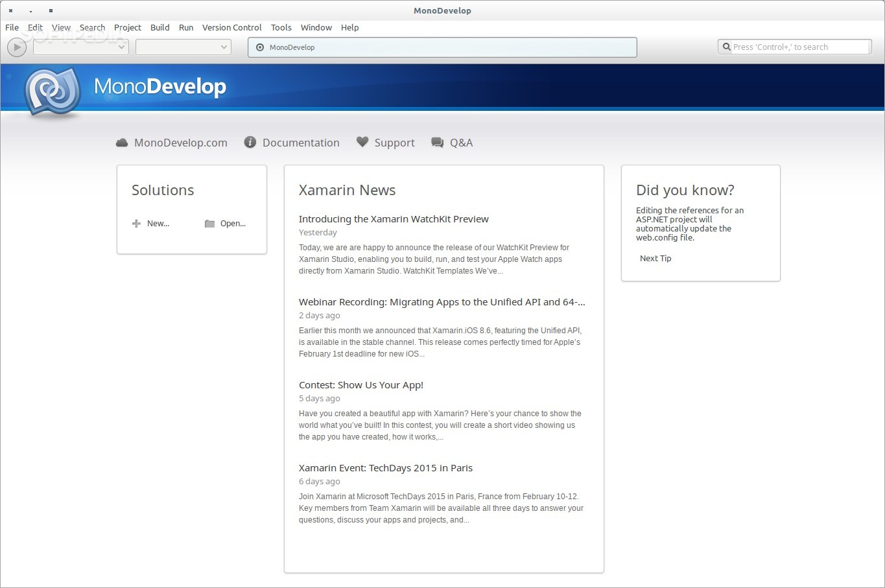Visit the MonoDevelop.com link
The image size is (885, 588).
[x=181, y=143]
